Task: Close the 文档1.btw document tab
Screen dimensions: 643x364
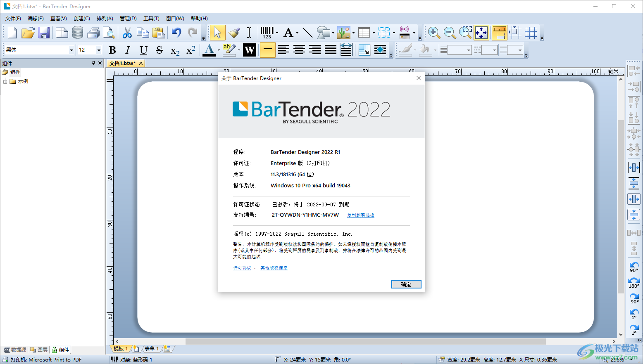Action: point(141,63)
